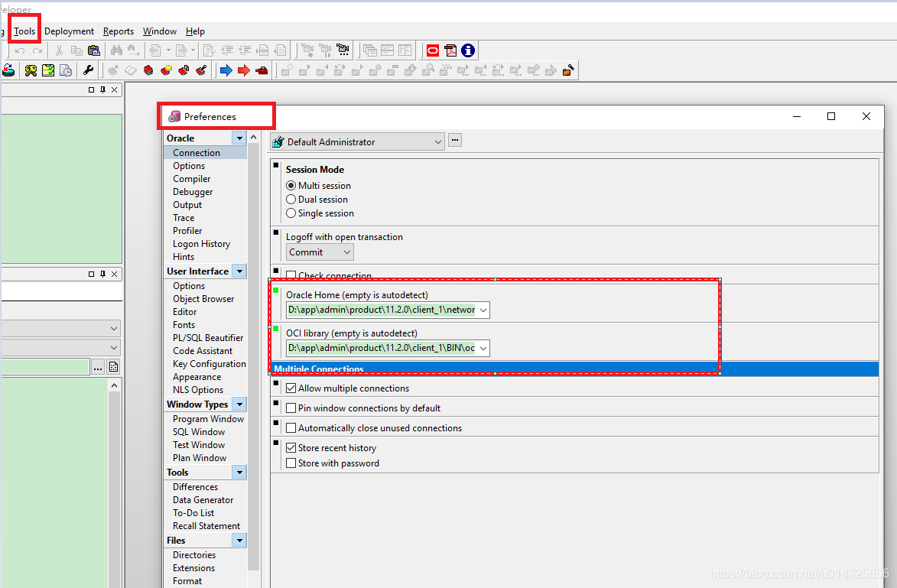897x588 pixels.
Task: Click the red right arrow icon
Action: point(244,70)
